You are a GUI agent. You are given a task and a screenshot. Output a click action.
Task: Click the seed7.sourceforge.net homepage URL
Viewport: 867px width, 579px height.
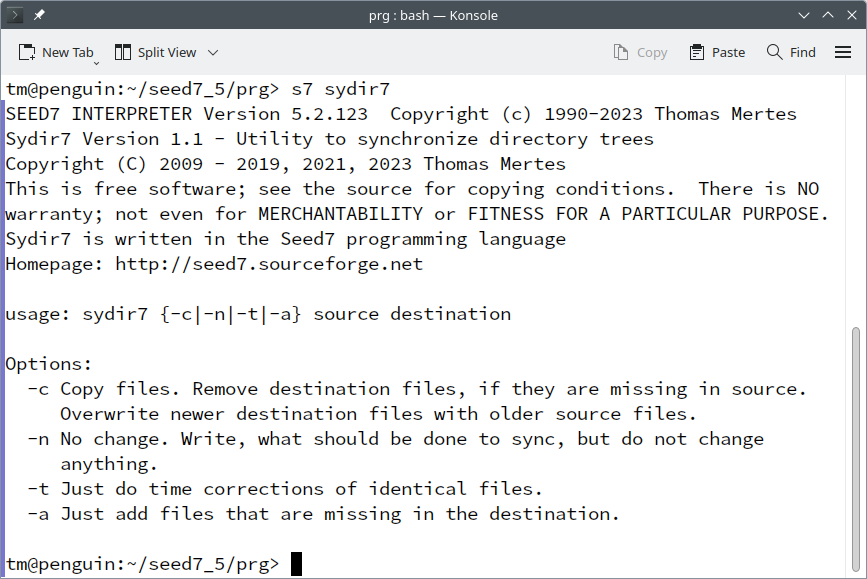coord(269,264)
